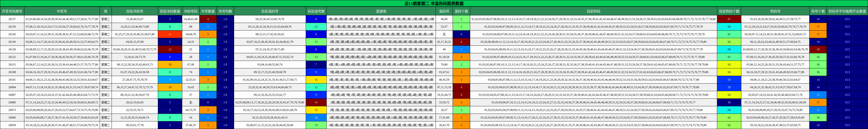This screenshot has width=868, height=129.
Task: Select the warm codes cell 03,04,16,49,55,66,74
Action: (x=270, y=64)
